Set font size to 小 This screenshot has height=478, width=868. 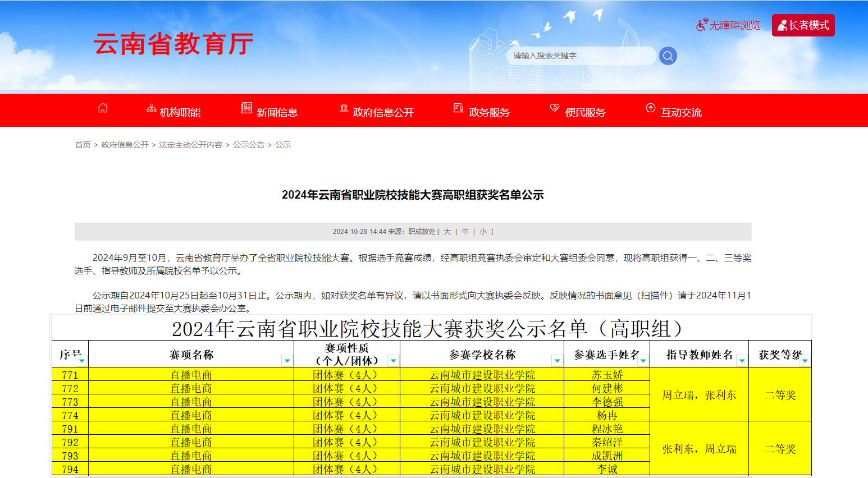[483, 232]
